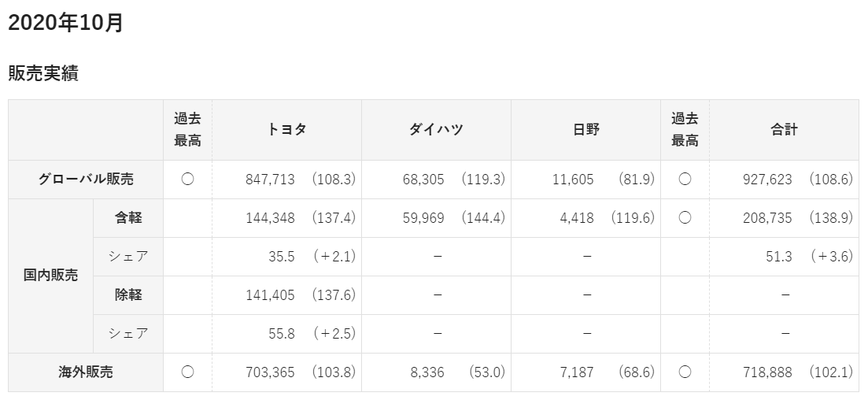Select the トヨタ column header
The height and width of the screenshot is (400, 868).
coord(286,130)
